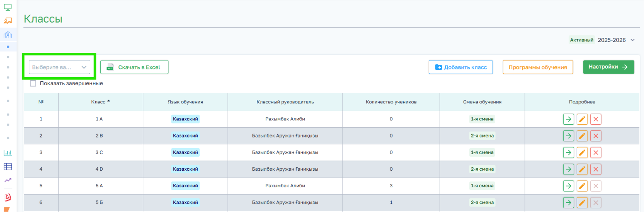
Task: Edit class 5 A with pencil icon
Action: point(582,186)
